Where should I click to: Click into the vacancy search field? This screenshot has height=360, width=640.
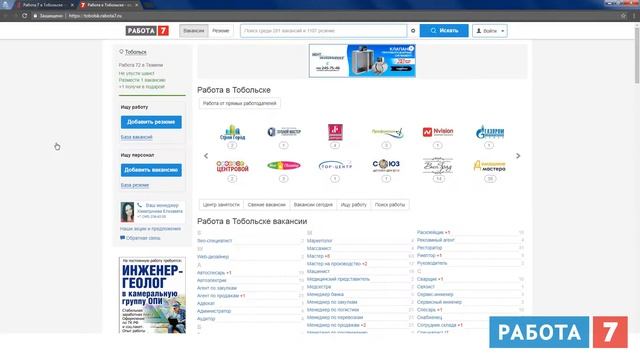[323, 31]
